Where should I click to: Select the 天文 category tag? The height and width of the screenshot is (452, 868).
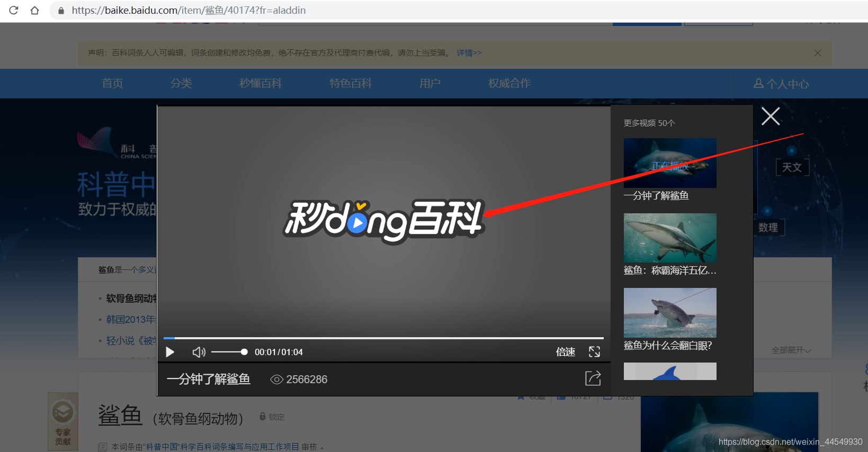click(x=792, y=167)
